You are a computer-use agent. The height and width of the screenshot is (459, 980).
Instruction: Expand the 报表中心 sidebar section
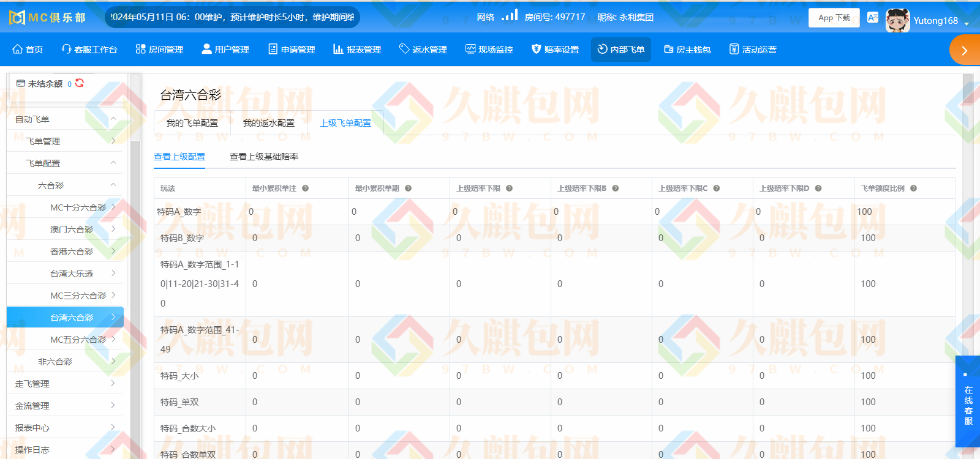[x=65, y=428]
